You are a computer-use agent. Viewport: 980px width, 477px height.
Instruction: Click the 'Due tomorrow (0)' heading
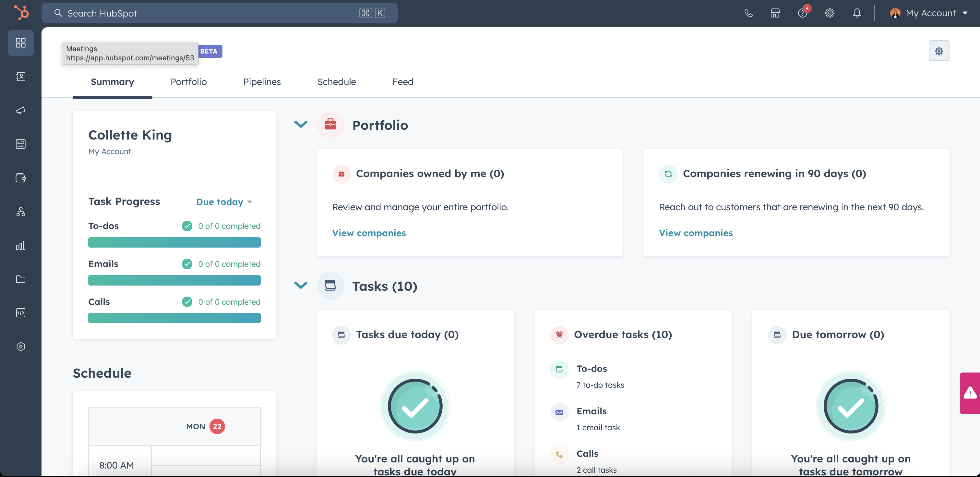(x=838, y=335)
